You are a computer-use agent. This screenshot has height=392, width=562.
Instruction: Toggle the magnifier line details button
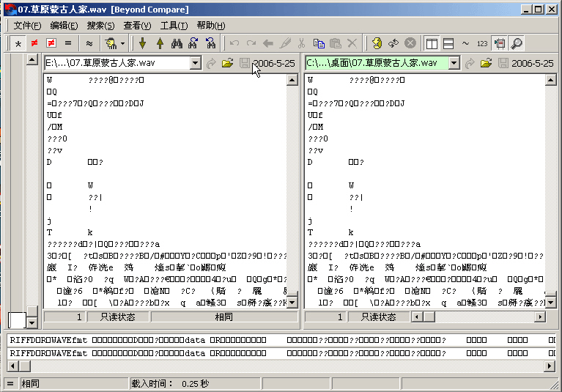517,43
